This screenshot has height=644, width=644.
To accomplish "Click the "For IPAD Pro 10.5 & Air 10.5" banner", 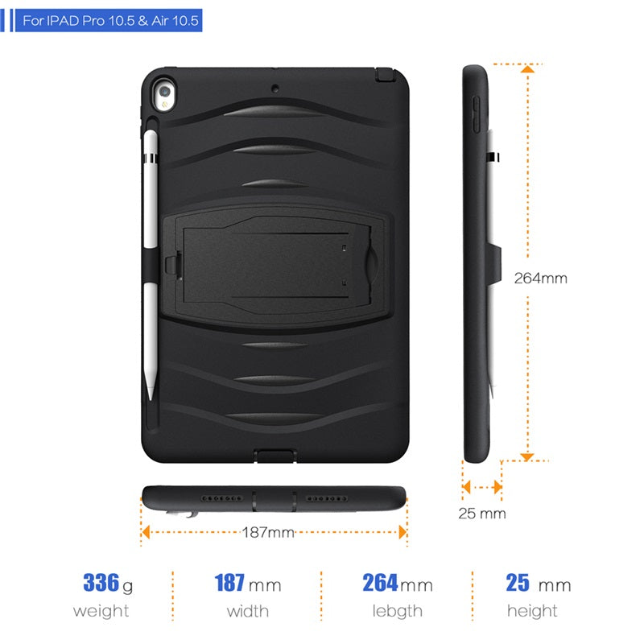I will [109, 20].
